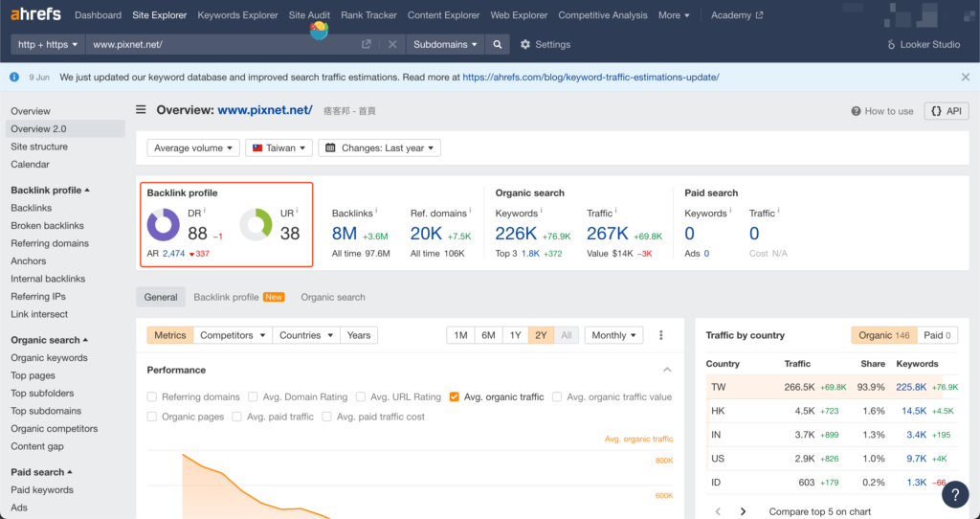The width and height of the screenshot is (980, 519).
Task: Toggle the hamburger sidebar menu icon
Action: click(x=142, y=109)
